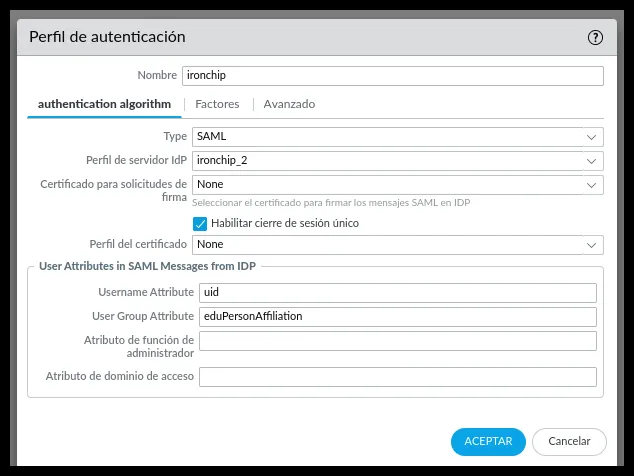The width and height of the screenshot is (634, 476).
Task: Click the Habilitar cierre de sesión único label
Action: [285, 223]
